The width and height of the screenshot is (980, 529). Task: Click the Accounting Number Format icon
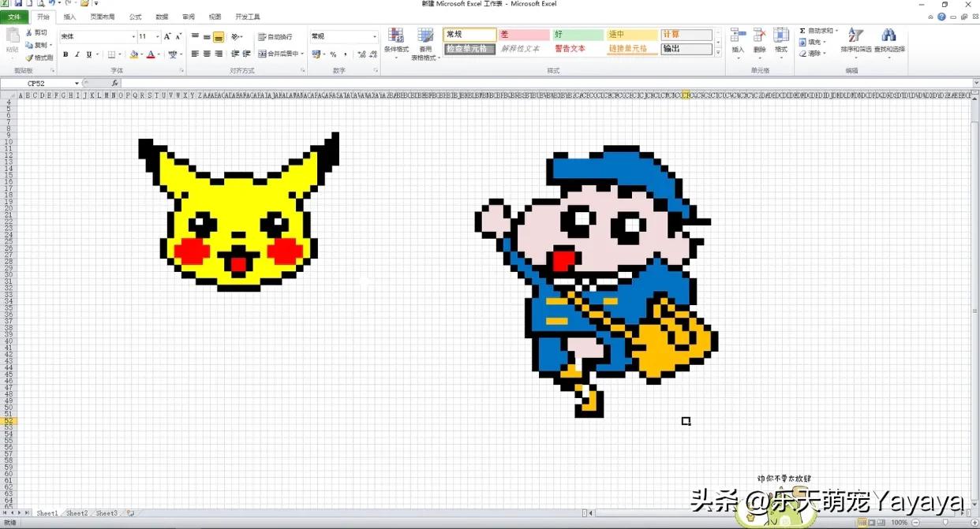pos(316,54)
